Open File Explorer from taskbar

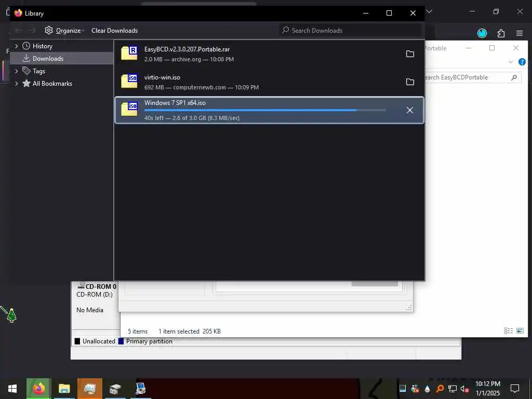click(64, 389)
